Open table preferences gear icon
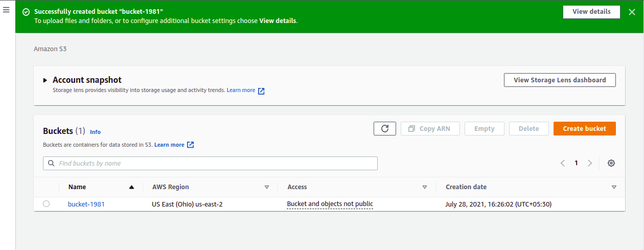The width and height of the screenshot is (644, 250). 611,163
